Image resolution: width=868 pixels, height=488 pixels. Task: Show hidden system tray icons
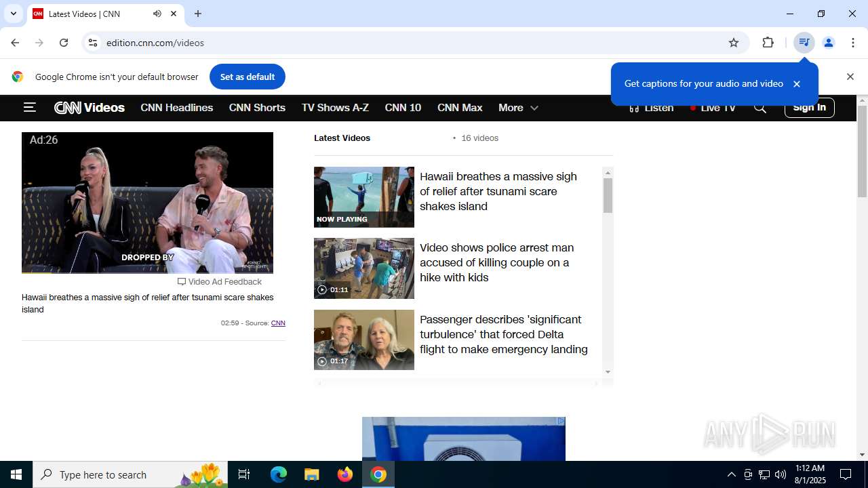731,474
